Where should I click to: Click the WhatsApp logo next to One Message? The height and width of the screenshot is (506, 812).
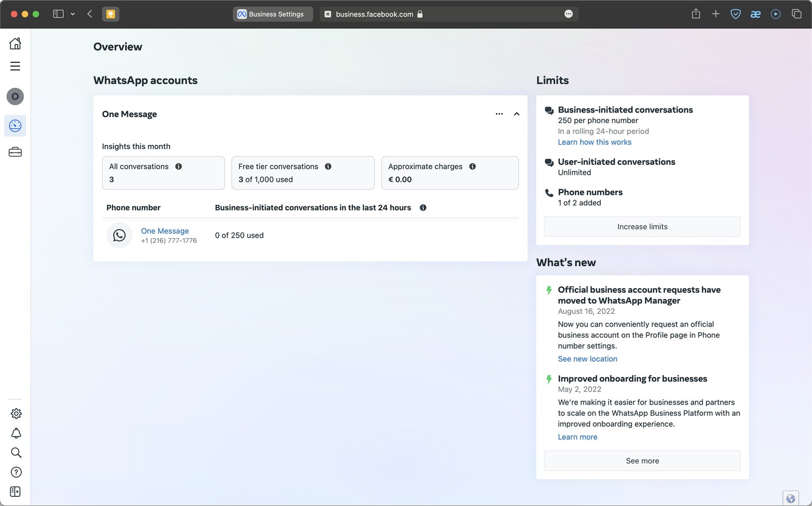119,235
